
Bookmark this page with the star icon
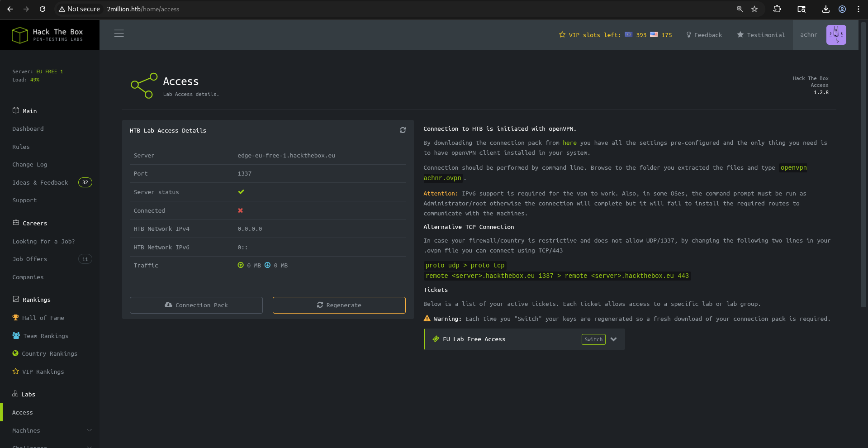coord(754,9)
